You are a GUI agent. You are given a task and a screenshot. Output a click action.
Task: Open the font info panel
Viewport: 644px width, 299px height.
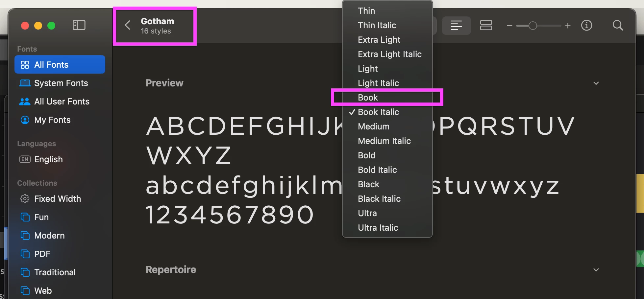tap(586, 25)
